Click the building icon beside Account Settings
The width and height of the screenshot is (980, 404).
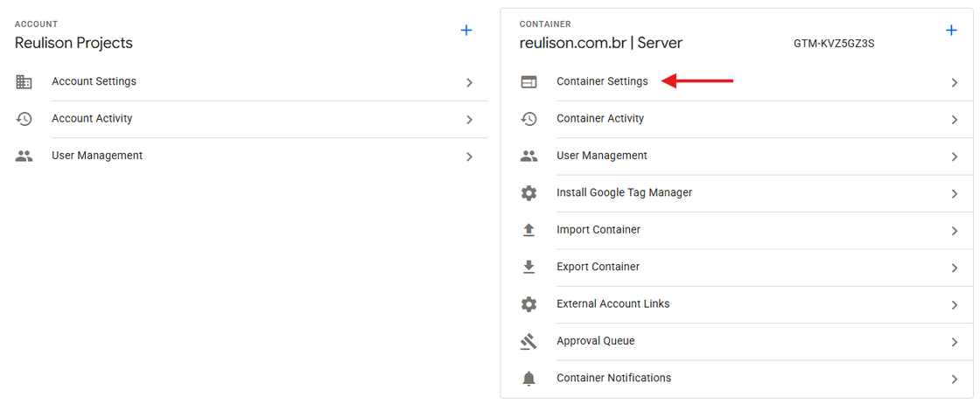[x=24, y=82]
